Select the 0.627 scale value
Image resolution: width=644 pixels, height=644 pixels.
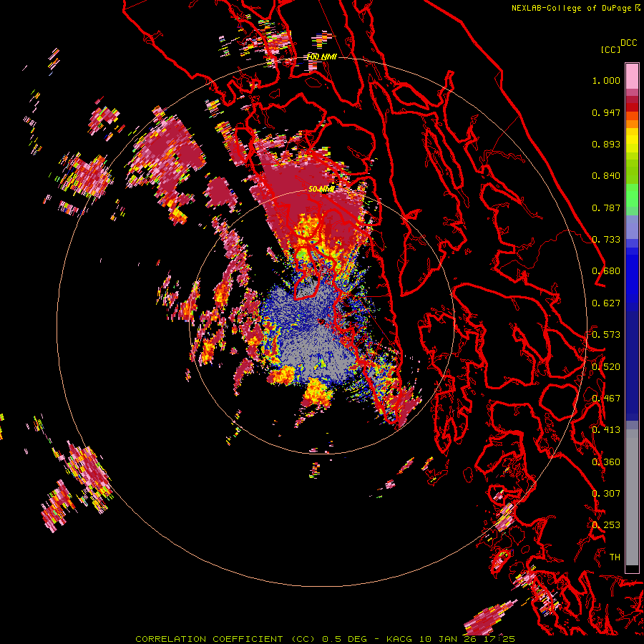pyautogui.click(x=606, y=303)
